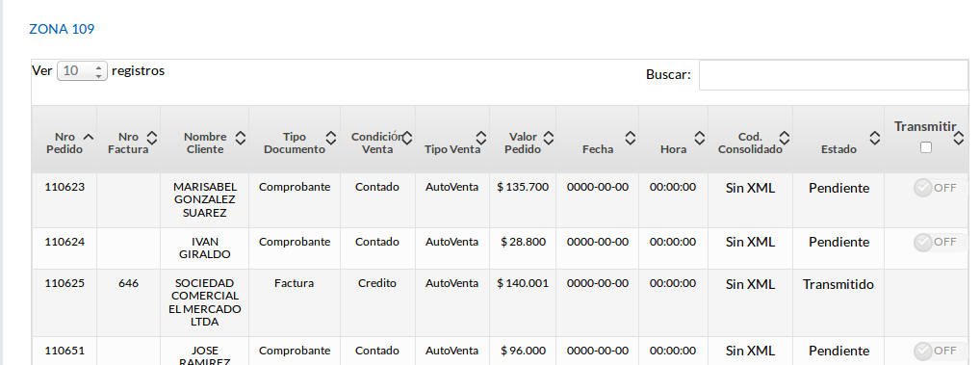Viewport: 980px width, 365px height.
Task: Sort by Hora column arrows
Action: (700, 138)
